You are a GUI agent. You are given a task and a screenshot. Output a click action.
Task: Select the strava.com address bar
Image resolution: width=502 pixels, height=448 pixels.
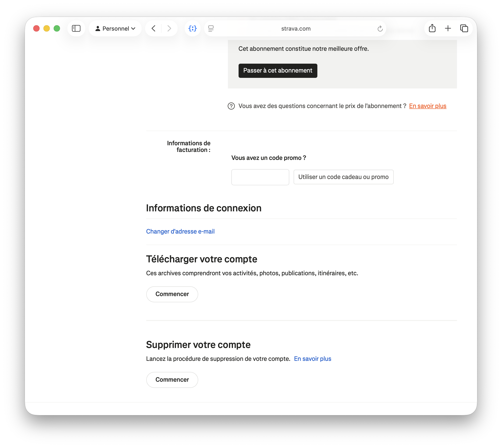tap(296, 29)
